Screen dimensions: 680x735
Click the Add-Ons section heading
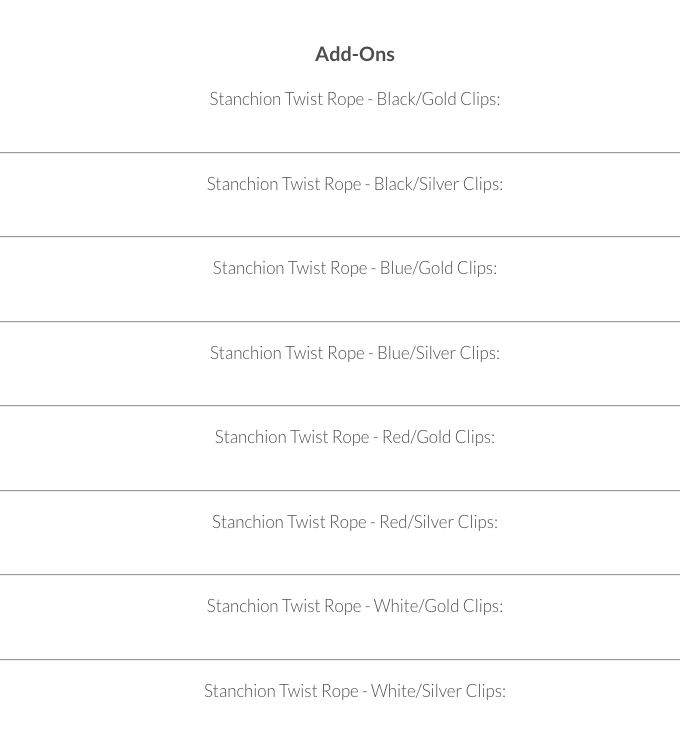(354, 54)
